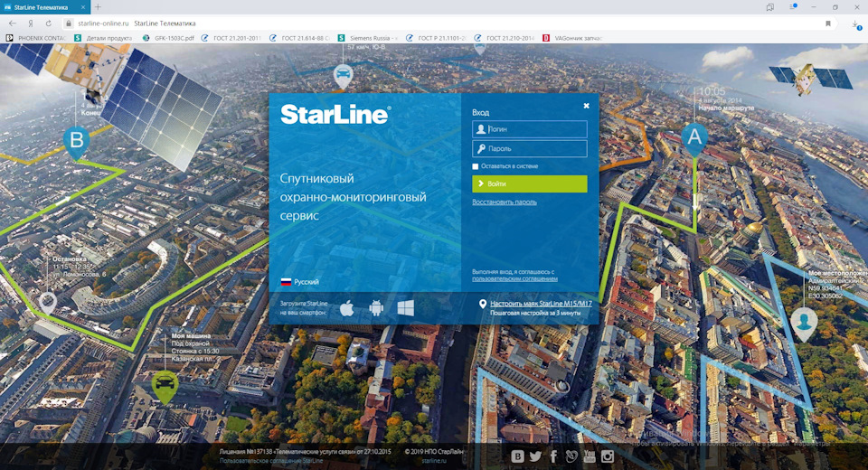Image resolution: width=868 pixels, height=470 pixels.
Task: Click the Пароль password field
Action: (x=529, y=148)
